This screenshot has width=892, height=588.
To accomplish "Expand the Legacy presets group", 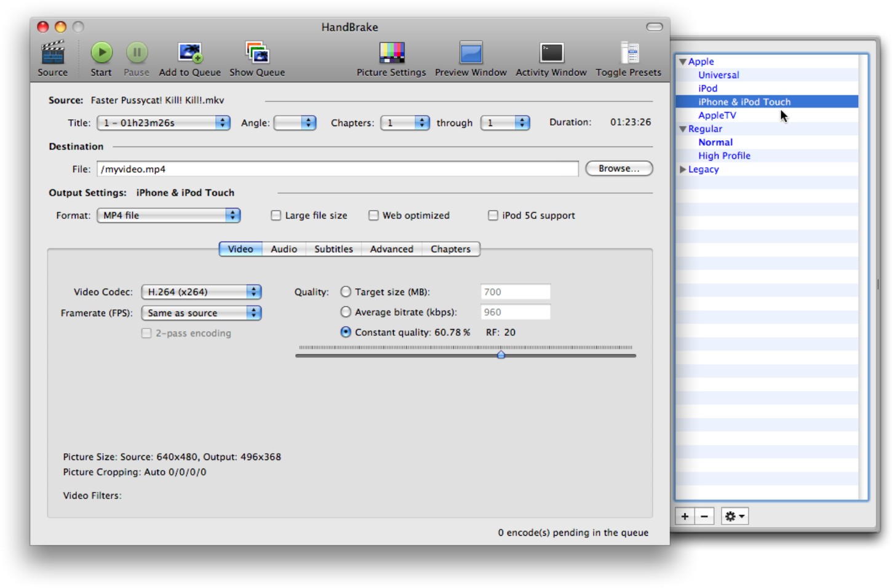I will coord(683,169).
